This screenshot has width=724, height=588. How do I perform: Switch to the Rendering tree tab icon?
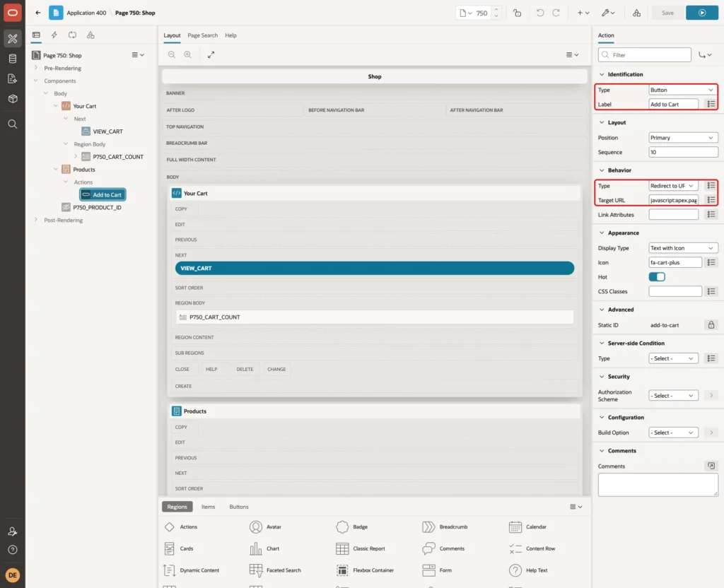(36, 35)
